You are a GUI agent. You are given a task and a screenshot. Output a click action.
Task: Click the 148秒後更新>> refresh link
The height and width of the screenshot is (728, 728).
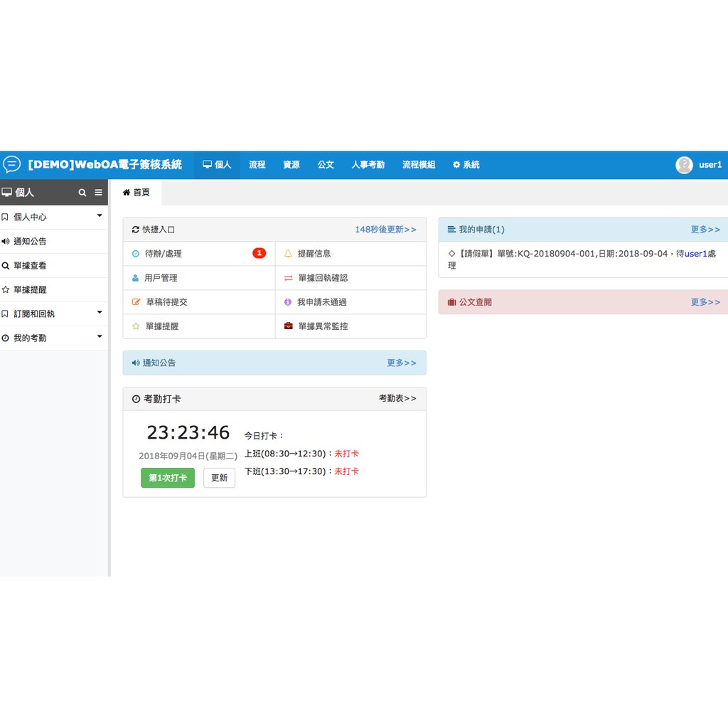tap(385, 230)
